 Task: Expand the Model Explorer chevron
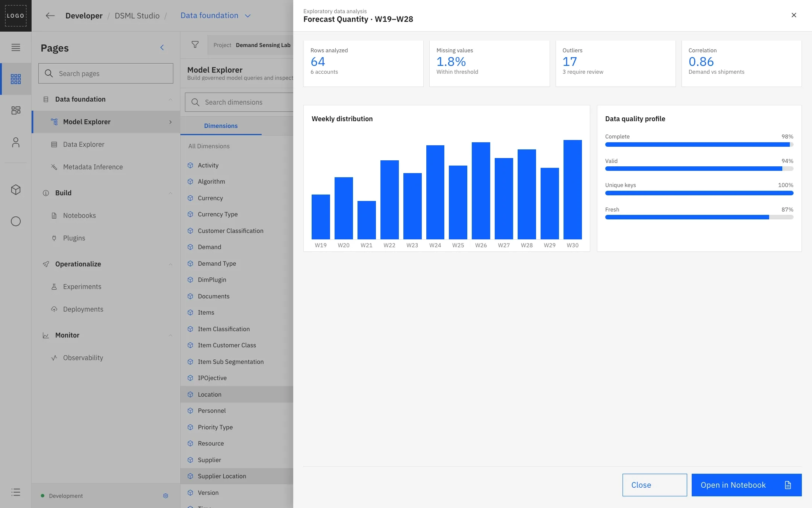coord(170,122)
